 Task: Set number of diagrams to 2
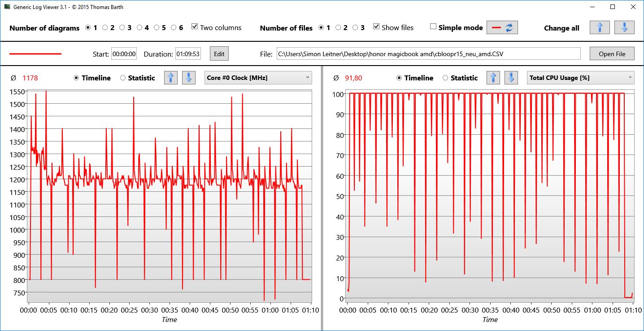point(105,27)
